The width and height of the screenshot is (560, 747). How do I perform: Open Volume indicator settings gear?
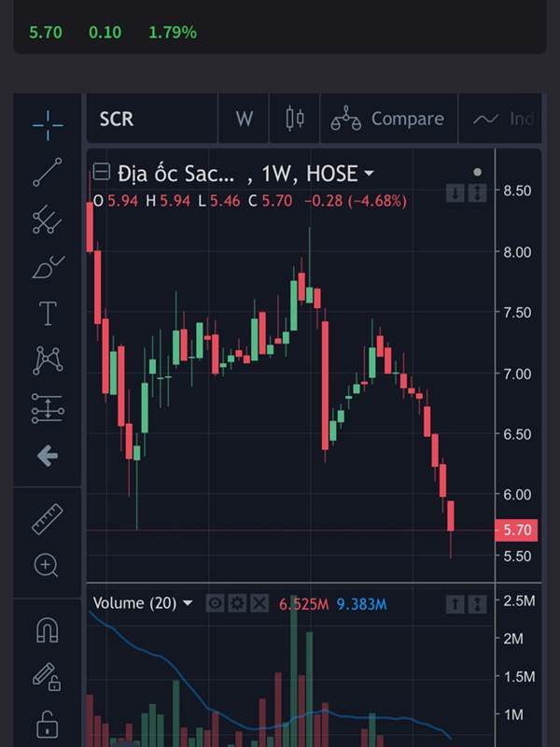tap(237, 603)
